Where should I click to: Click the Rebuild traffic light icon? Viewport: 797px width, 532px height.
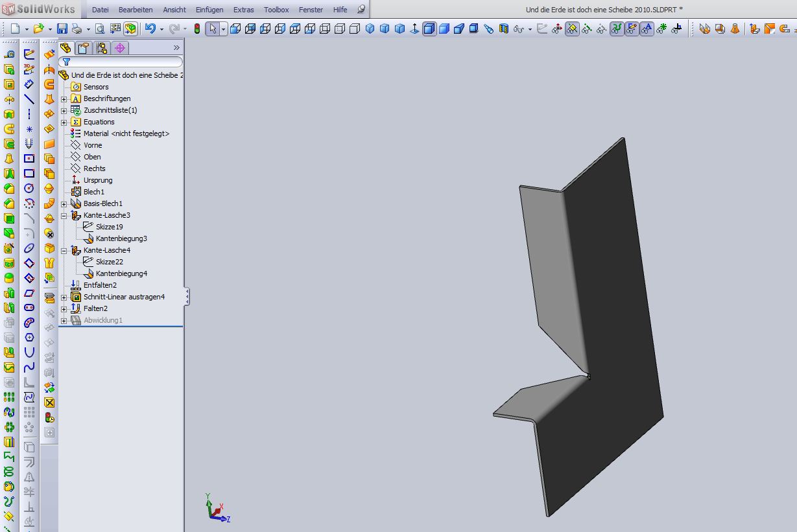pos(197,29)
